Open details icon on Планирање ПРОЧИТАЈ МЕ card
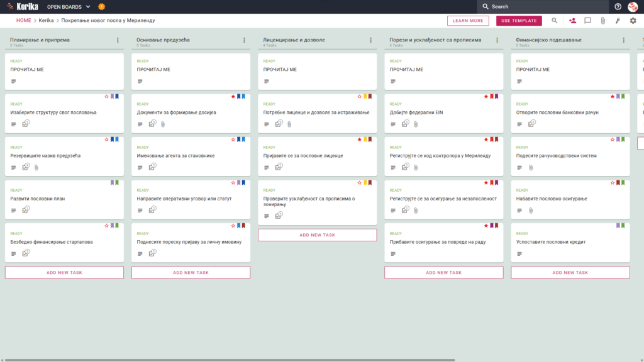 tap(14, 81)
